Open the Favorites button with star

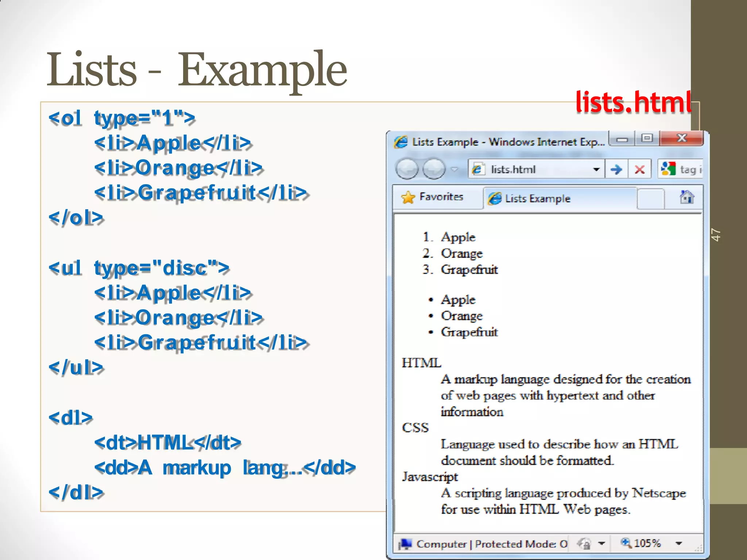[x=432, y=197]
